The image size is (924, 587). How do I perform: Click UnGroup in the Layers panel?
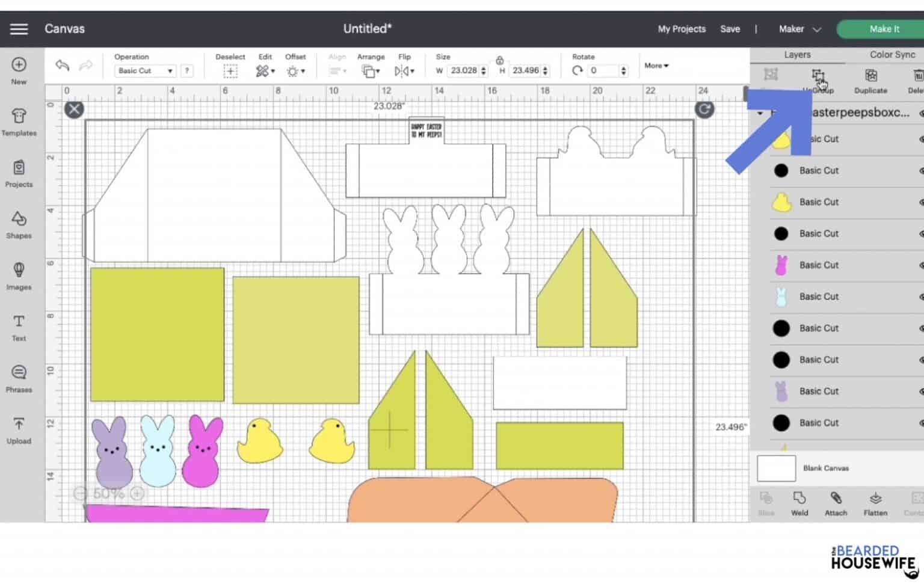pyautogui.click(x=818, y=81)
